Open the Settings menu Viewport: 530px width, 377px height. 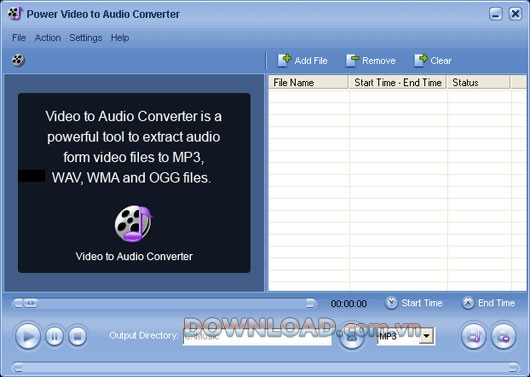(x=86, y=38)
